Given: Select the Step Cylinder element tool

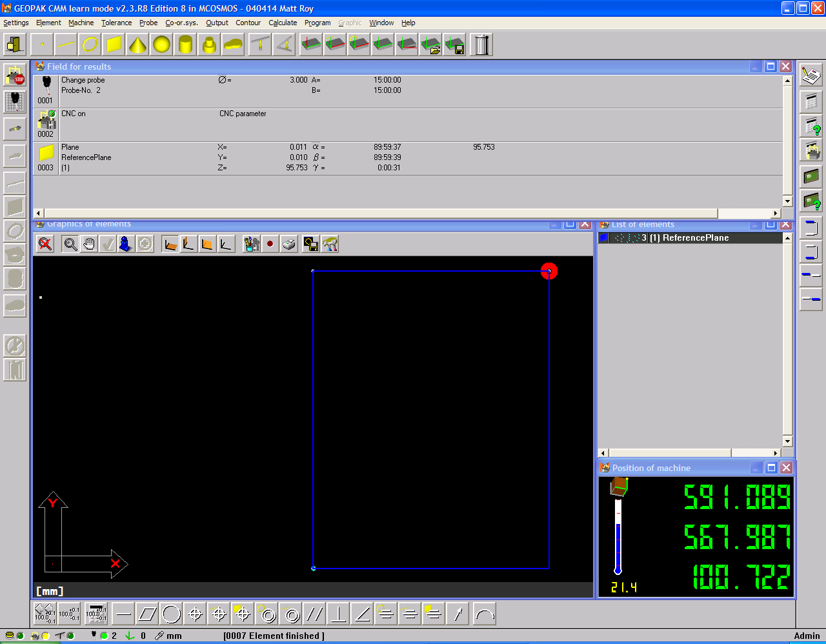Looking at the screenshot, I should pyautogui.click(x=209, y=45).
